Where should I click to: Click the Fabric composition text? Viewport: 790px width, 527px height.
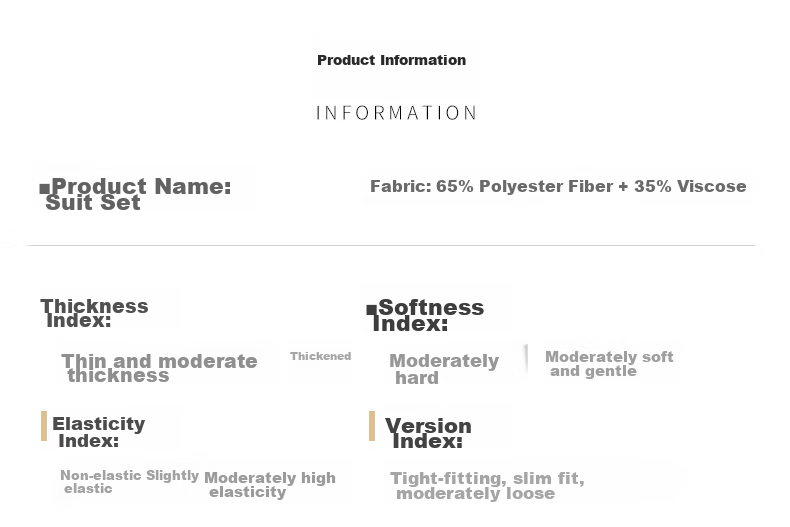pyautogui.click(x=558, y=186)
